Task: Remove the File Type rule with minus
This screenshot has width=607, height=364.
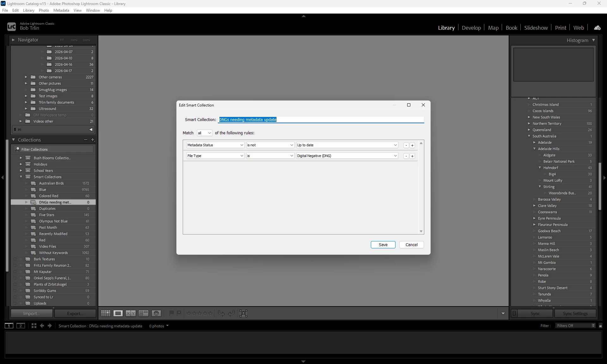Action: (406, 156)
